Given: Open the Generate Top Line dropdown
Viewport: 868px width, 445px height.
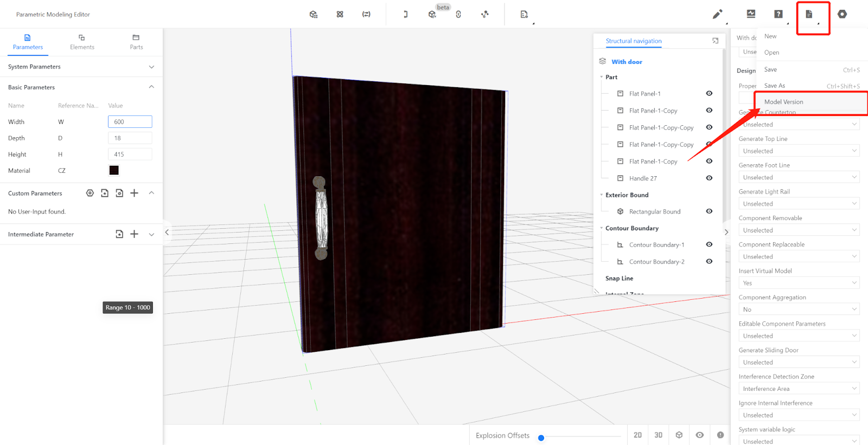Looking at the screenshot, I should tap(799, 151).
